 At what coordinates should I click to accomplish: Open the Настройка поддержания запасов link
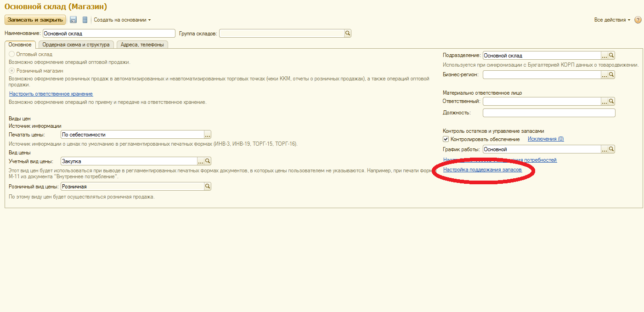point(482,170)
